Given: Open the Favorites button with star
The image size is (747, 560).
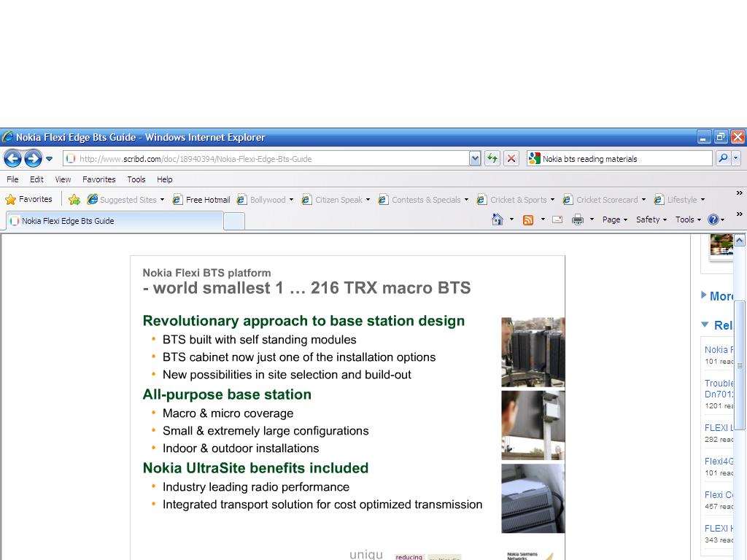Looking at the screenshot, I should (x=29, y=199).
